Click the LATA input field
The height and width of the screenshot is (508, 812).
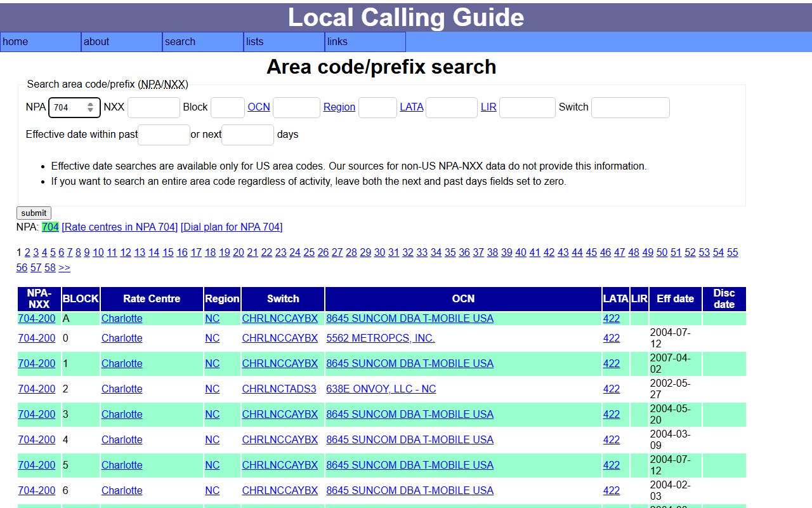(452, 107)
